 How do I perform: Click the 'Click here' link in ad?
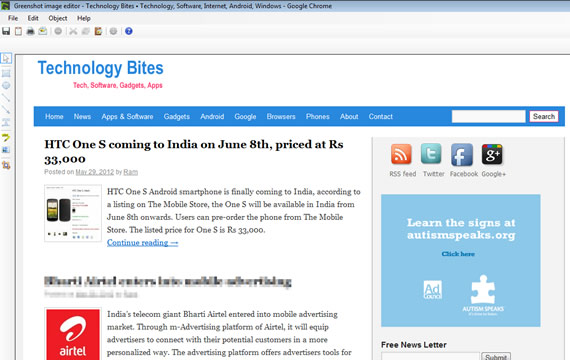pyautogui.click(x=458, y=254)
